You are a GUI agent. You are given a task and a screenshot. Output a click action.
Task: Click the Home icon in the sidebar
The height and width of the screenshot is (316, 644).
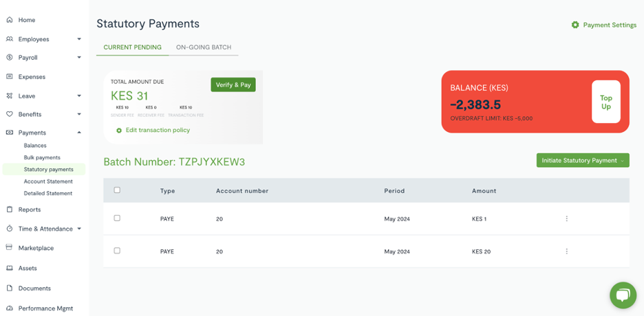[10, 20]
